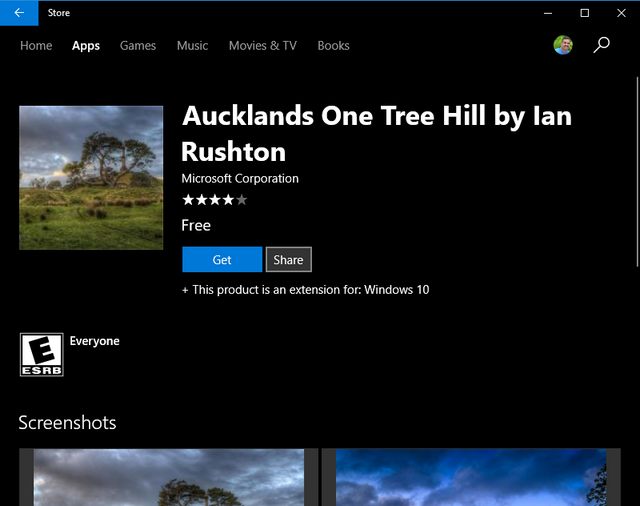Open the second screenshot with blue sky
Screen dimensions: 640x506
(471, 477)
